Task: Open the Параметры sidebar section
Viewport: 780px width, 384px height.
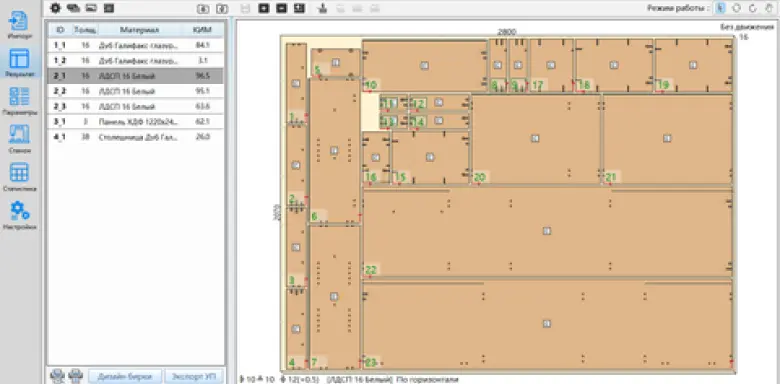Action: click(x=19, y=101)
